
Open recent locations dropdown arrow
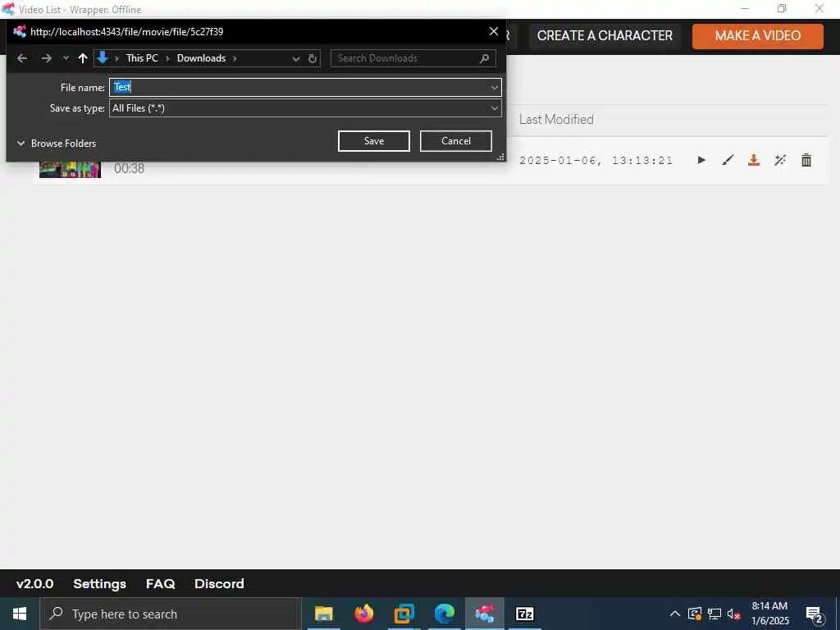[66, 58]
